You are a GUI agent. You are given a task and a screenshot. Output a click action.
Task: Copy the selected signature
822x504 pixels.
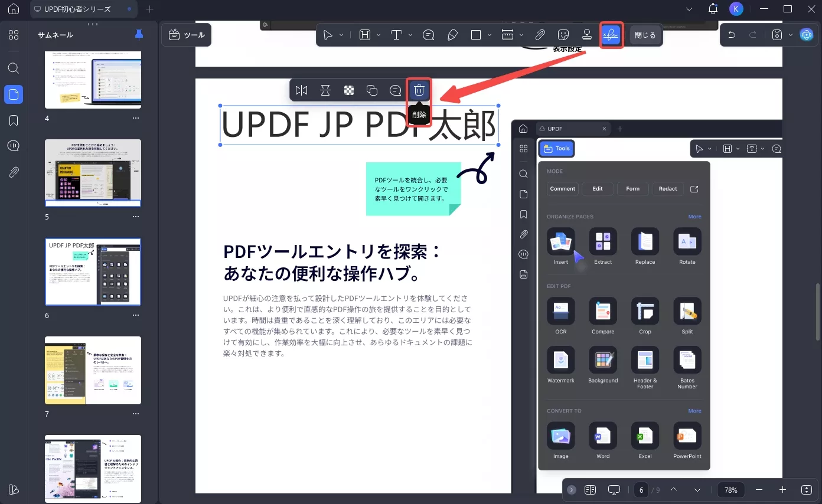(372, 90)
